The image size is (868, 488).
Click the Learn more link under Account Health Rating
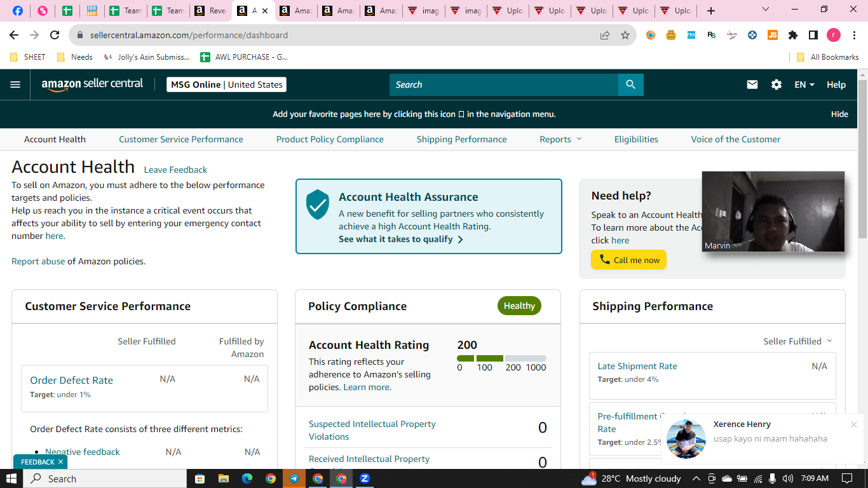[367, 387]
